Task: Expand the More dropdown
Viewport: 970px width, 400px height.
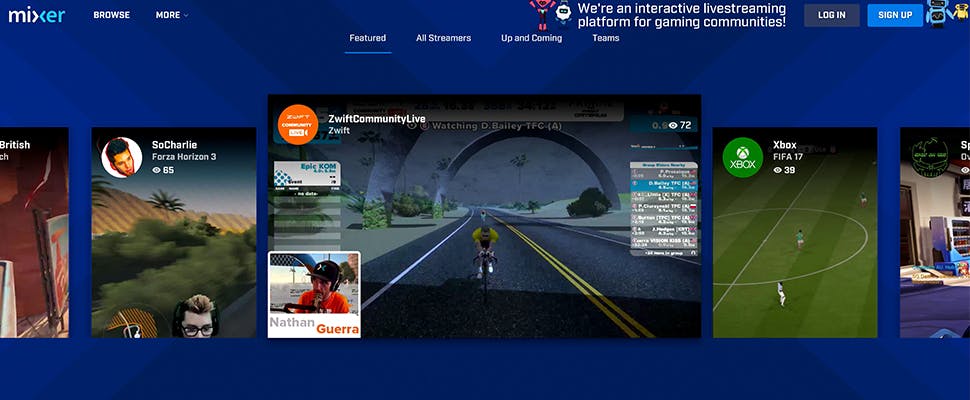Action: pos(172,15)
